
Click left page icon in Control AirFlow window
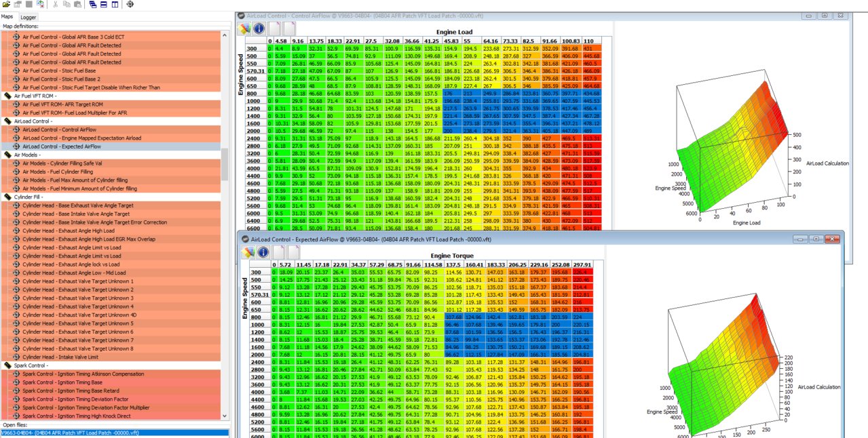274,28
